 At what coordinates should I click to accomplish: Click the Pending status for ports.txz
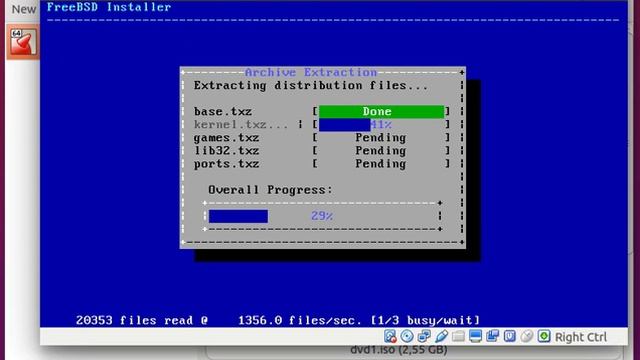pos(380,164)
